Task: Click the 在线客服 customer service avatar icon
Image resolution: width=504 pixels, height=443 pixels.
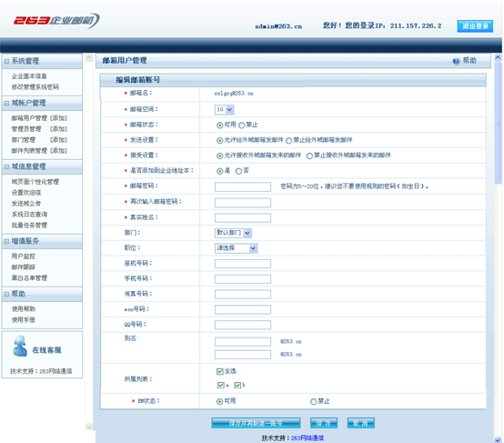Action: point(20,347)
